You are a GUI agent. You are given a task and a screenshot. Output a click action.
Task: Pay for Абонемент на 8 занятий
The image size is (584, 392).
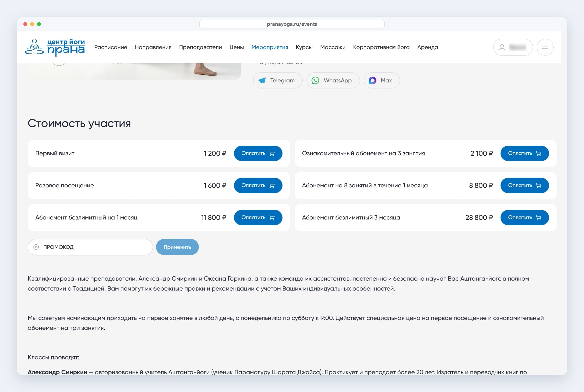(524, 185)
